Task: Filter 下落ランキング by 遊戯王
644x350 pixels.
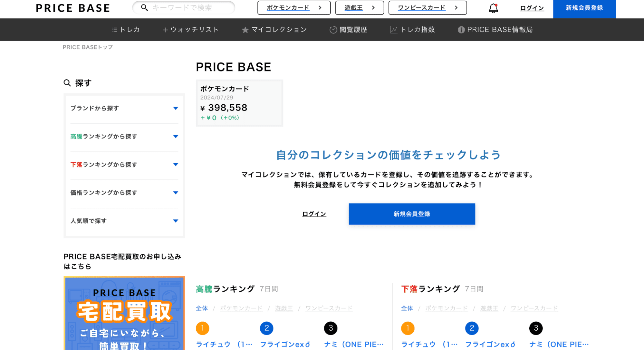Action: (489, 308)
